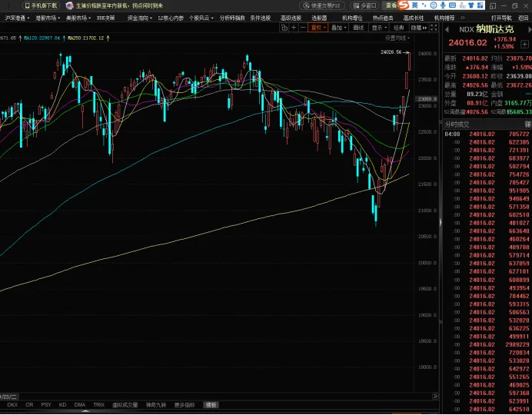Click the window pin/dock icon beside minimize
Screen dimensions: 532x415
pyautogui.click(x=493, y=6)
